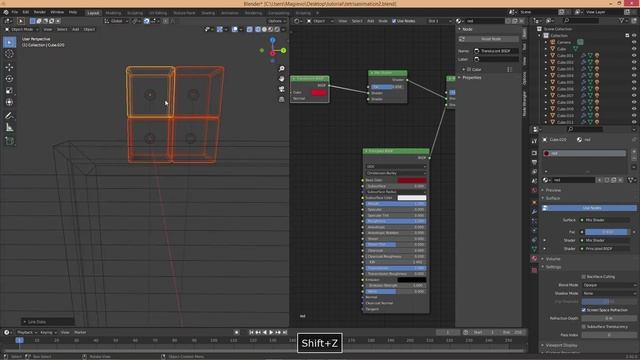Expand the Volume panel
640x360 pixels.
pos(553,259)
